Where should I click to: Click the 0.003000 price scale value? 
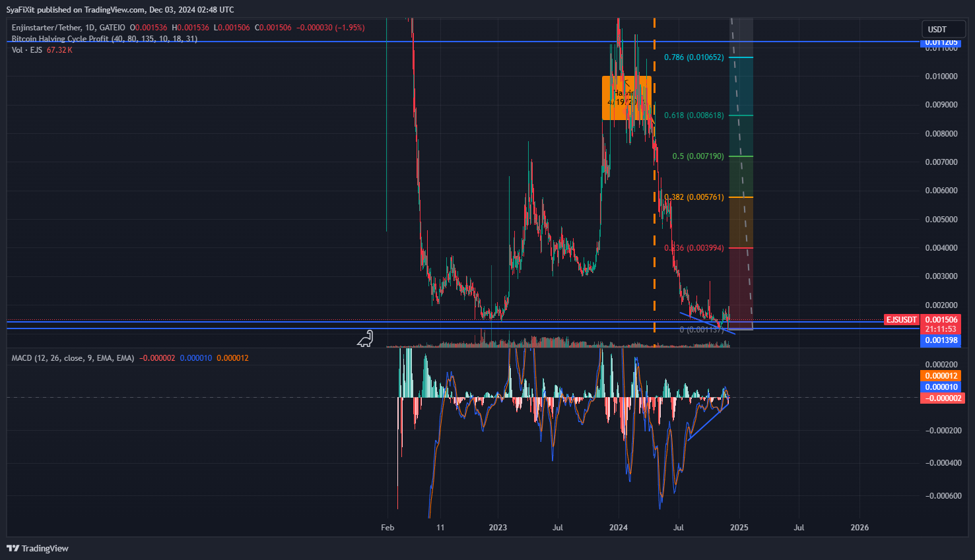(x=941, y=276)
